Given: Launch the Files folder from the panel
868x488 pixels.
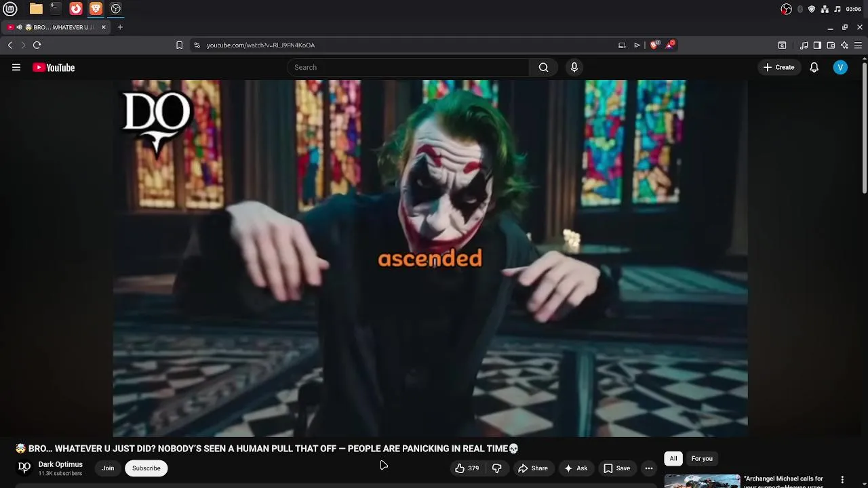Looking at the screenshot, I should (36, 9).
